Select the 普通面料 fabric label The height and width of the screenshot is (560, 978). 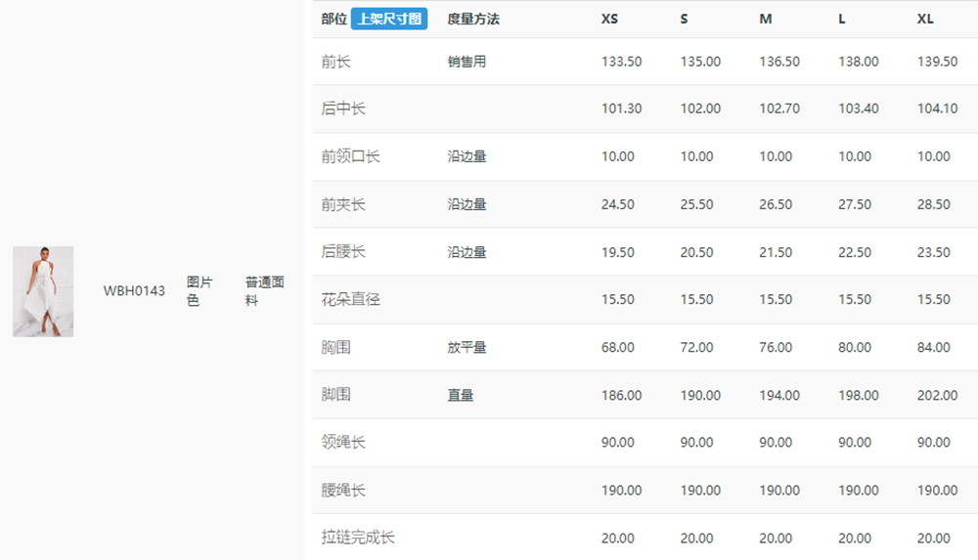point(264,291)
